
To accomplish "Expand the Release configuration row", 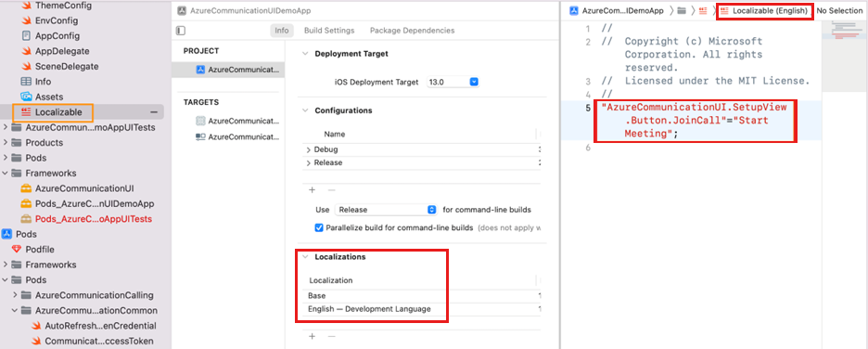I will point(308,162).
